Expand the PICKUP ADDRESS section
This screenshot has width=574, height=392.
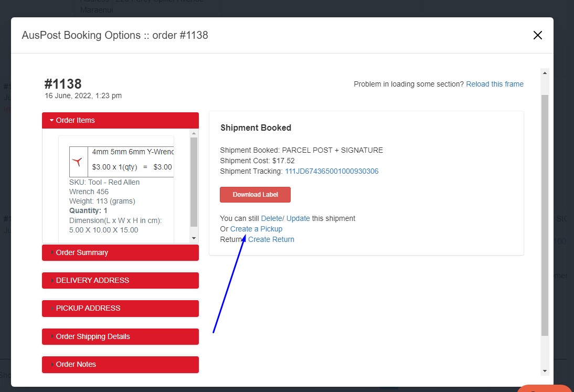121,308
